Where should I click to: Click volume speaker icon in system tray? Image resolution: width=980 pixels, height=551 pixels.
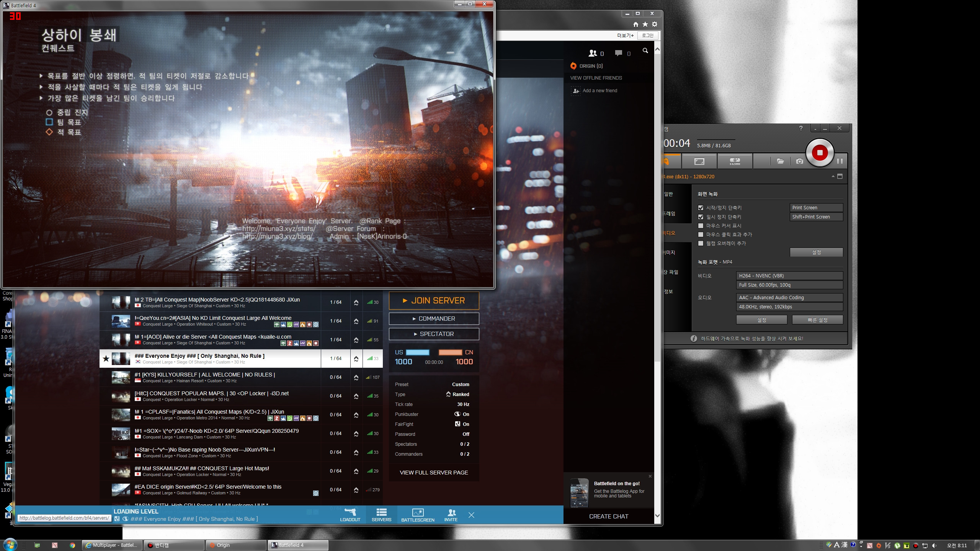934,546
